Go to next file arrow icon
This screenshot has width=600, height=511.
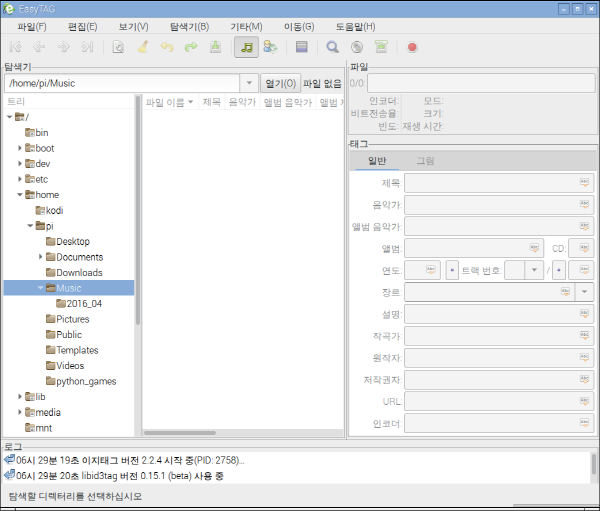pos(63,47)
